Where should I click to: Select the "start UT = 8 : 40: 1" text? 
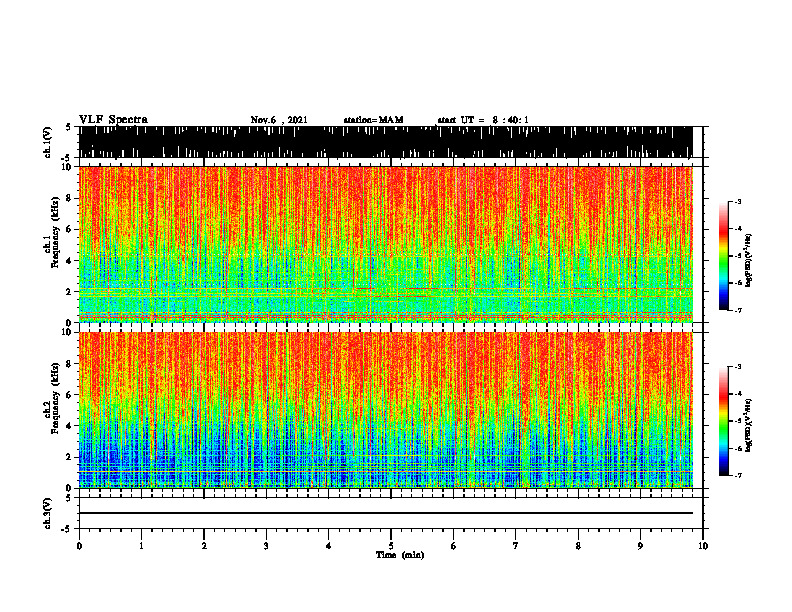[483, 120]
